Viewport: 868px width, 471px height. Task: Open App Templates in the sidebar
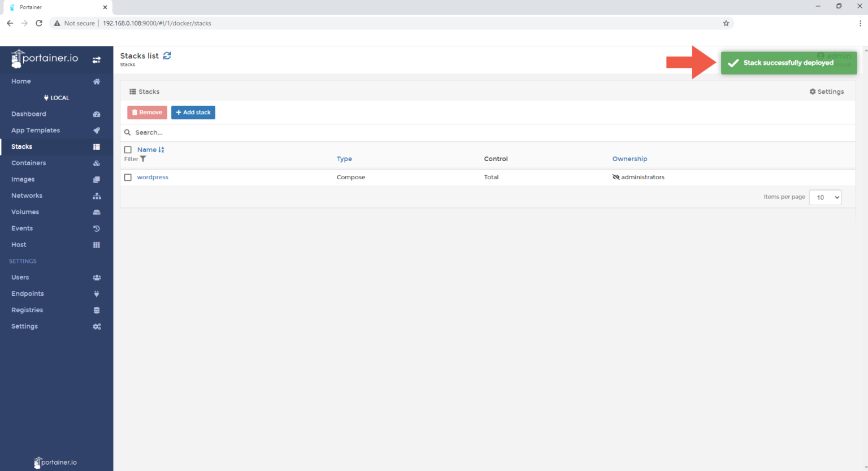point(36,131)
